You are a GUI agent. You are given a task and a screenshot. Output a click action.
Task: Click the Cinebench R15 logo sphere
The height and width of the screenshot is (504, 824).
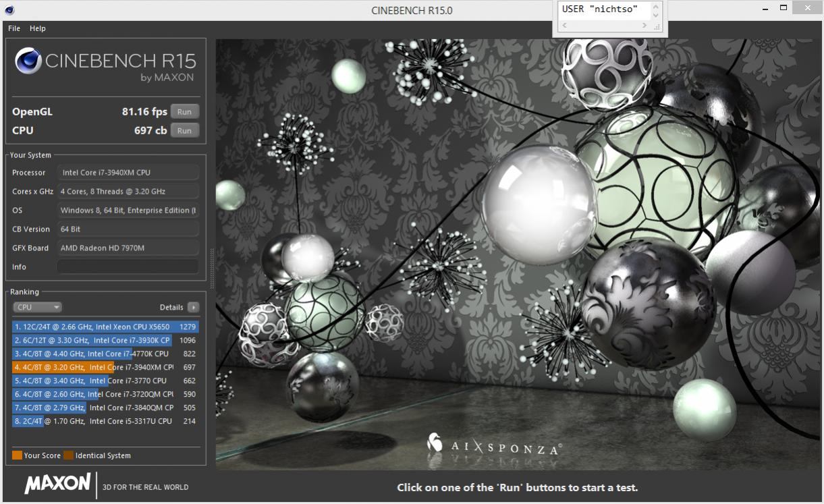(28, 61)
